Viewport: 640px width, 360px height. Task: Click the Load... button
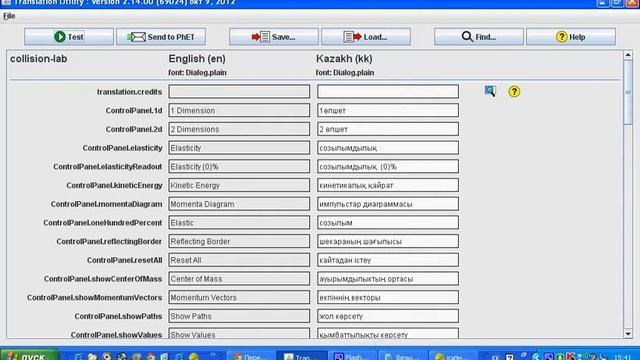[x=366, y=37]
